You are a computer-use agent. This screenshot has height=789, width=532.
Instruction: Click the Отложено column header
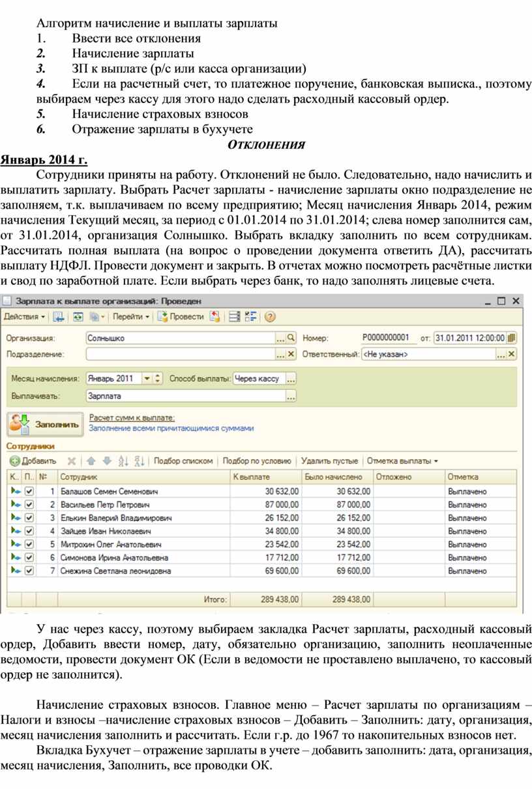(409, 477)
